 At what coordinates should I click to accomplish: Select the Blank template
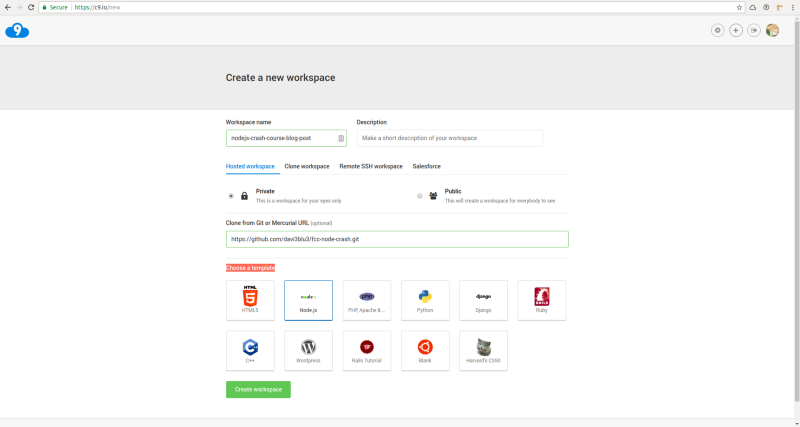point(425,350)
